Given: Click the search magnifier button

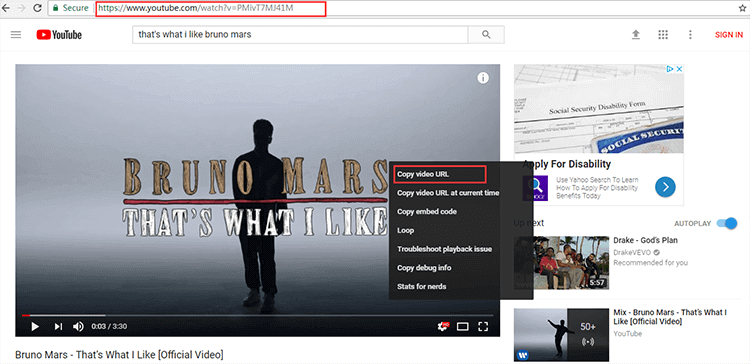Looking at the screenshot, I should [x=486, y=34].
